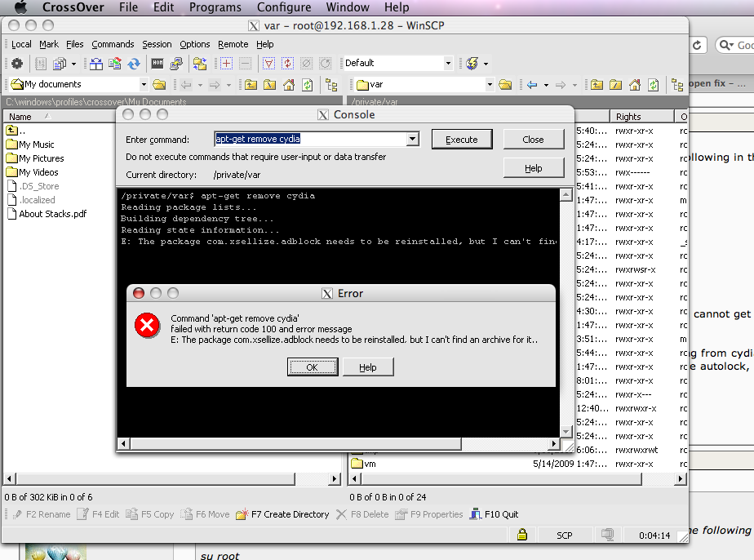Open the Remote menu
This screenshot has width=754, height=560.
click(233, 44)
